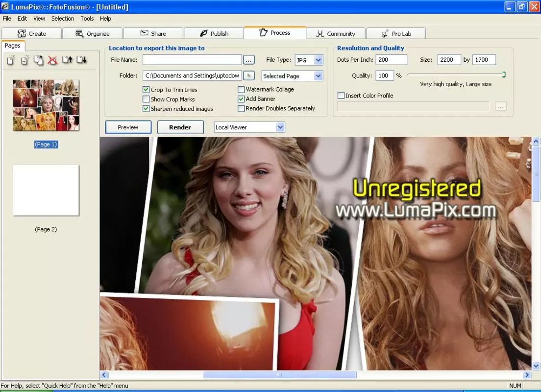
Task: Duplicate the selected page
Action: (38, 60)
